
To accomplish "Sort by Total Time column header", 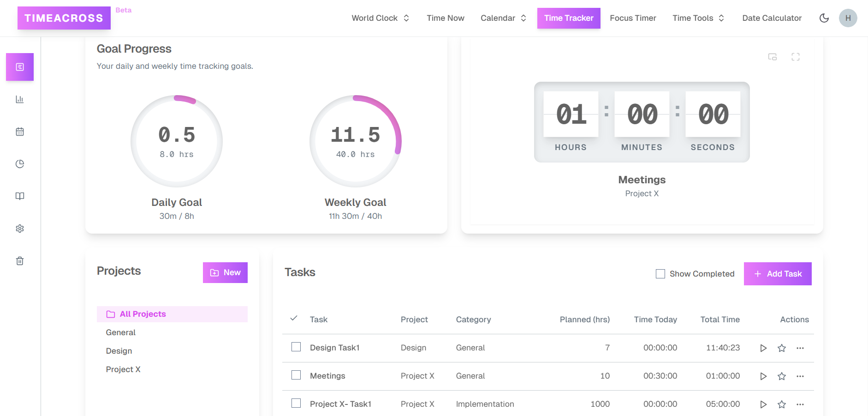I will pos(720,320).
